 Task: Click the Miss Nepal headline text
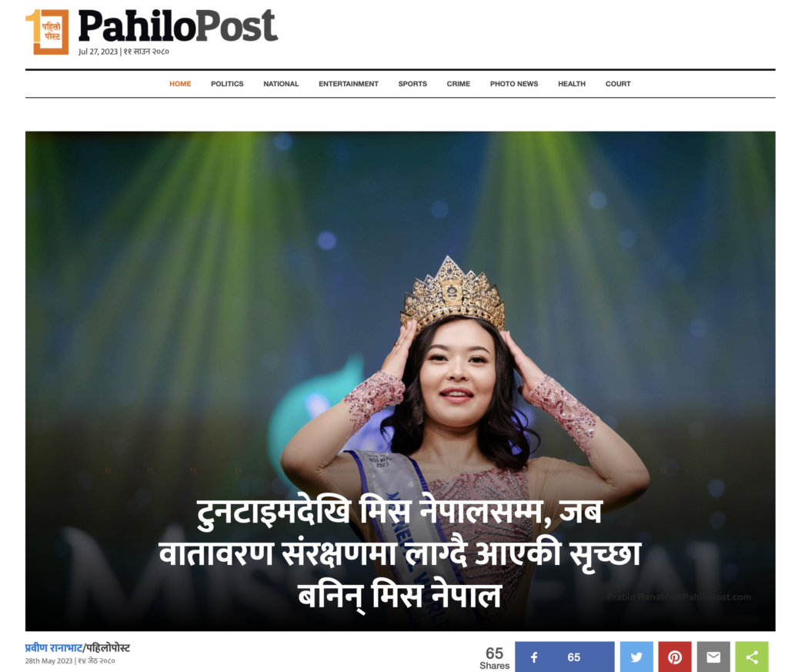[400, 554]
